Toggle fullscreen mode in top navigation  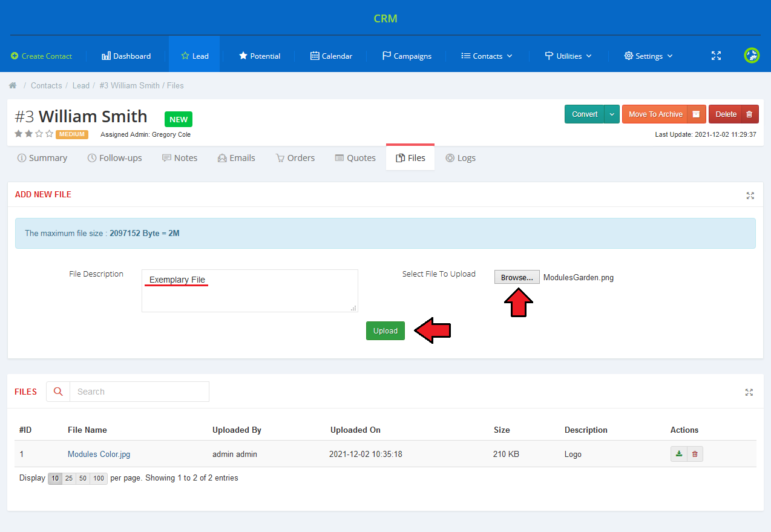click(x=716, y=56)
